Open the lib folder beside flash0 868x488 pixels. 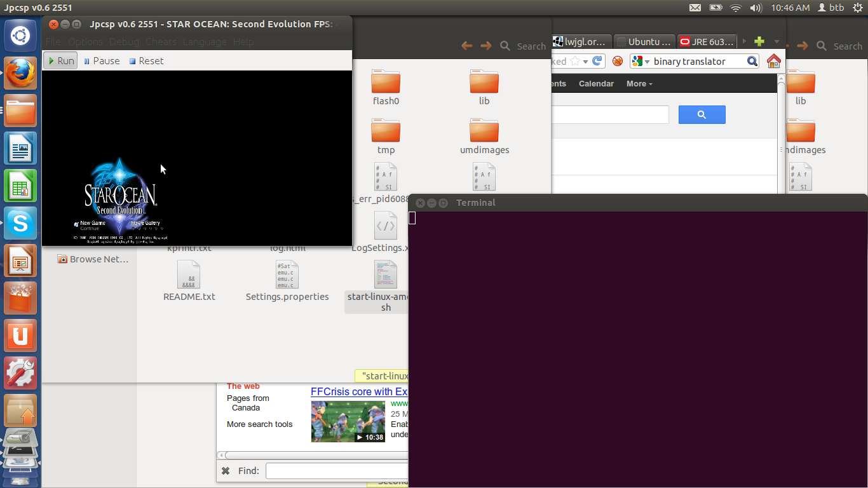click(x=484, y=87)
